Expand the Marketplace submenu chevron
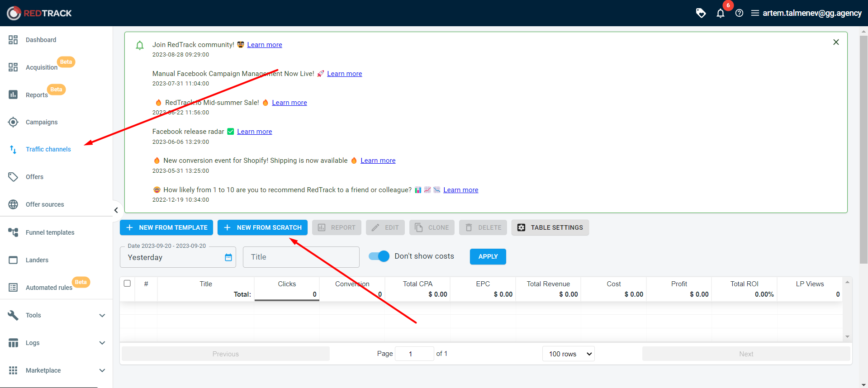 [102, 371]
